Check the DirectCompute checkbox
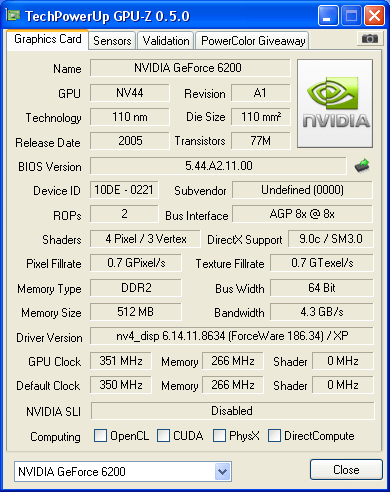This screenshot has width=390, height=492. click(x=274, y=436)
